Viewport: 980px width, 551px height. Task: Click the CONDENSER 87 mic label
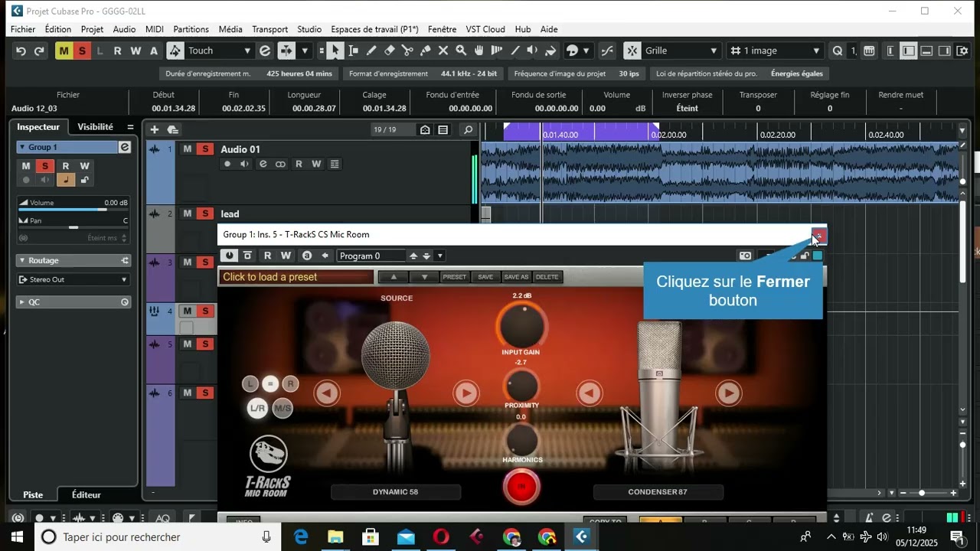(658, 492)
